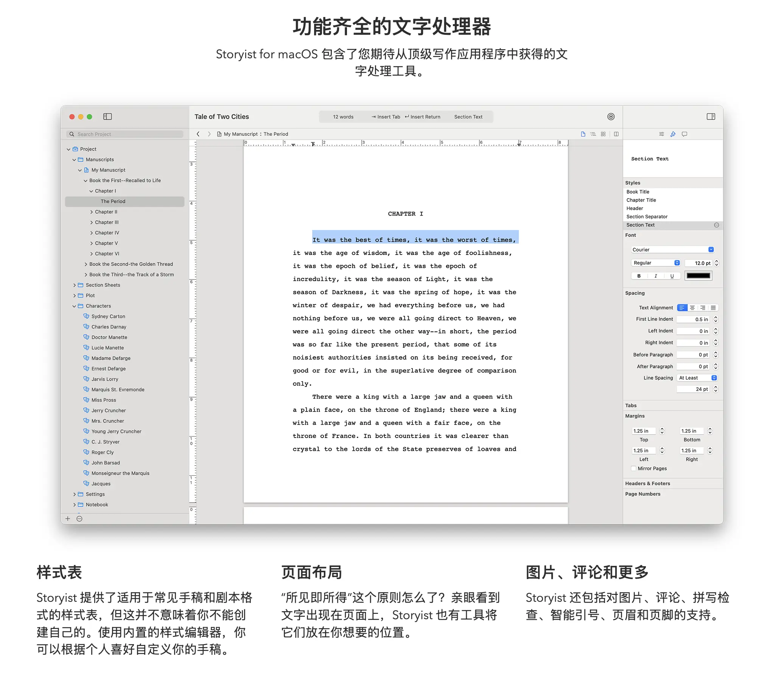Viewport: 784px width, 674px height.
Task: Click the Search Project field
Action: click(124, 134)
